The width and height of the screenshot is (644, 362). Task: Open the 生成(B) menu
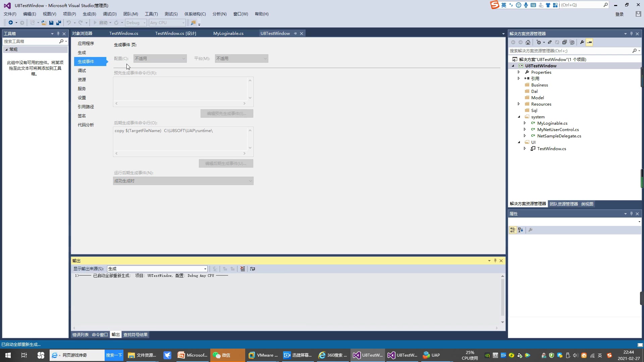pos(89,14)
